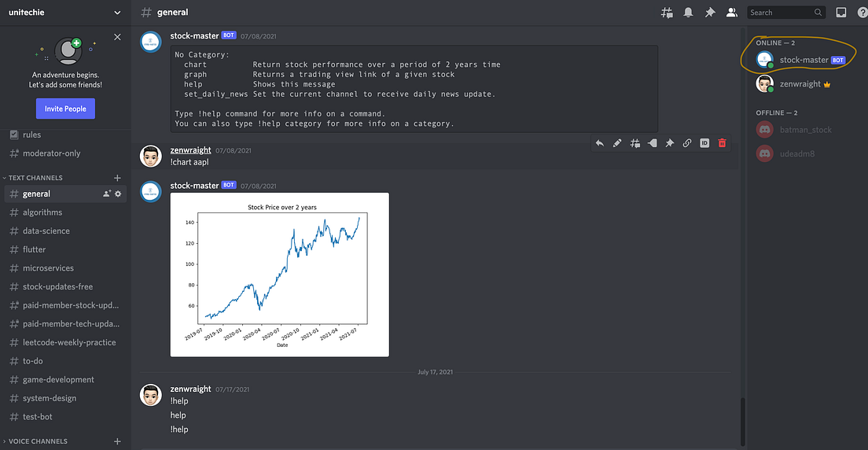868x450 pixels.
Task: Open general channel settings gear
Action: click(x=118, y=194)
